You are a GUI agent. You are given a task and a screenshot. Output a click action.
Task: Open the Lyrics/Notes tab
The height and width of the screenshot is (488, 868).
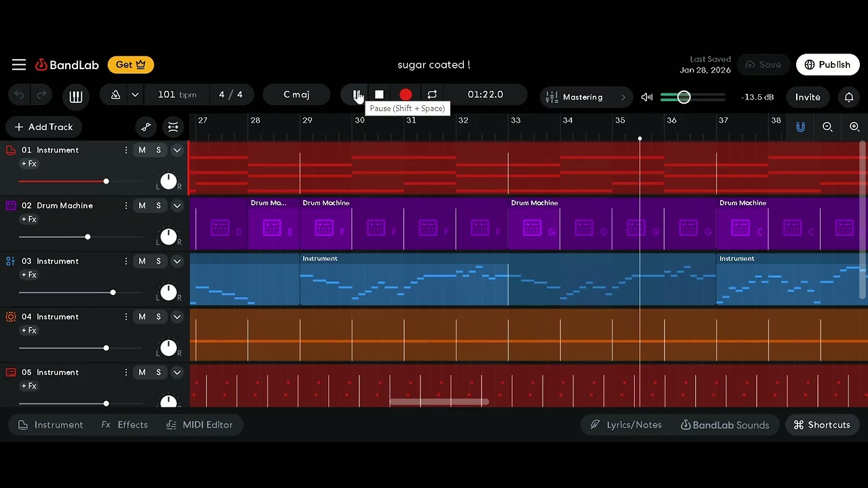[x=626, y=425]
